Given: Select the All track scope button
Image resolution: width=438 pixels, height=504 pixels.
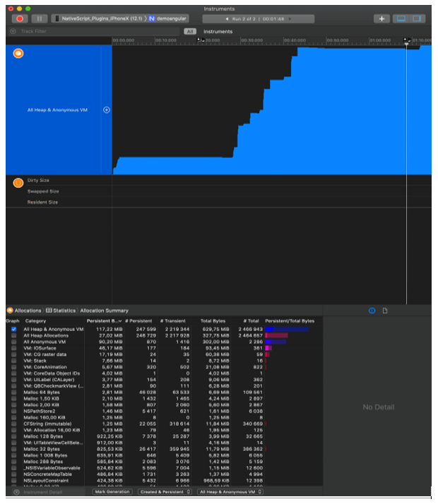Looking at the screenshot, I should coord(190,31).
